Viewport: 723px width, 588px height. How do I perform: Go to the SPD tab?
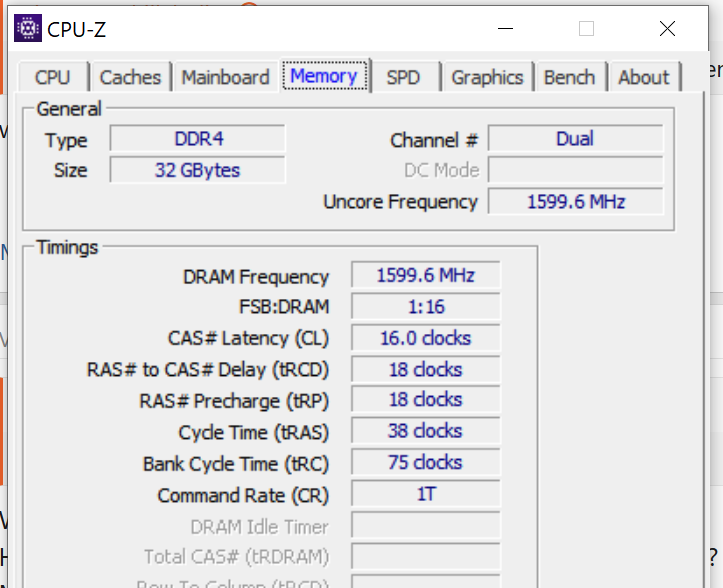tap(404, 77)
